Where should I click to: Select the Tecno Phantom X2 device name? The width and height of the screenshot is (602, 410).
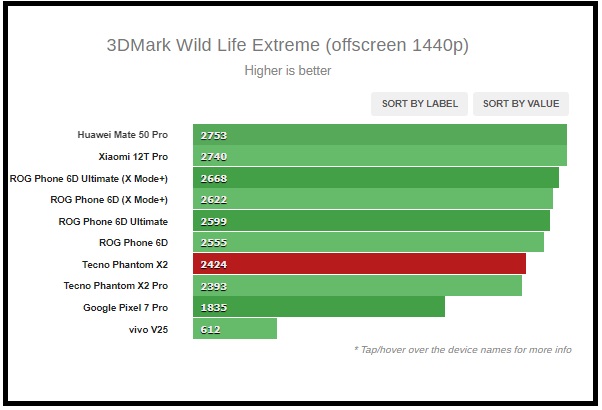(125, 264)
